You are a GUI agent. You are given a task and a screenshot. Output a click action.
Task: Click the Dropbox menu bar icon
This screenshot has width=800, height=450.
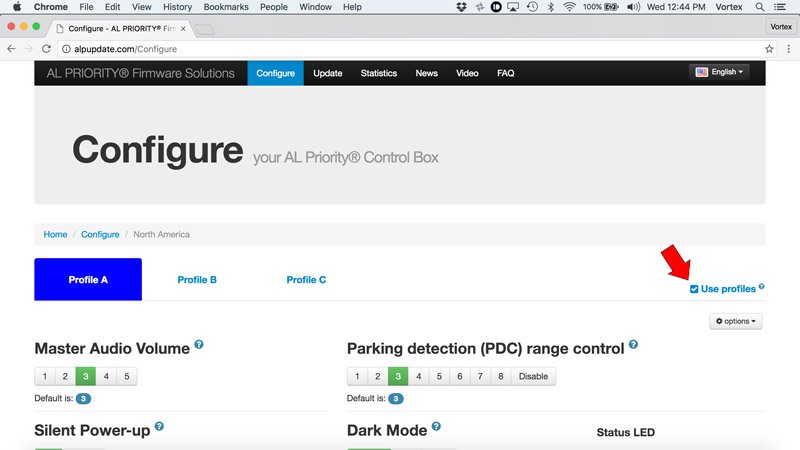pos(461,7)
